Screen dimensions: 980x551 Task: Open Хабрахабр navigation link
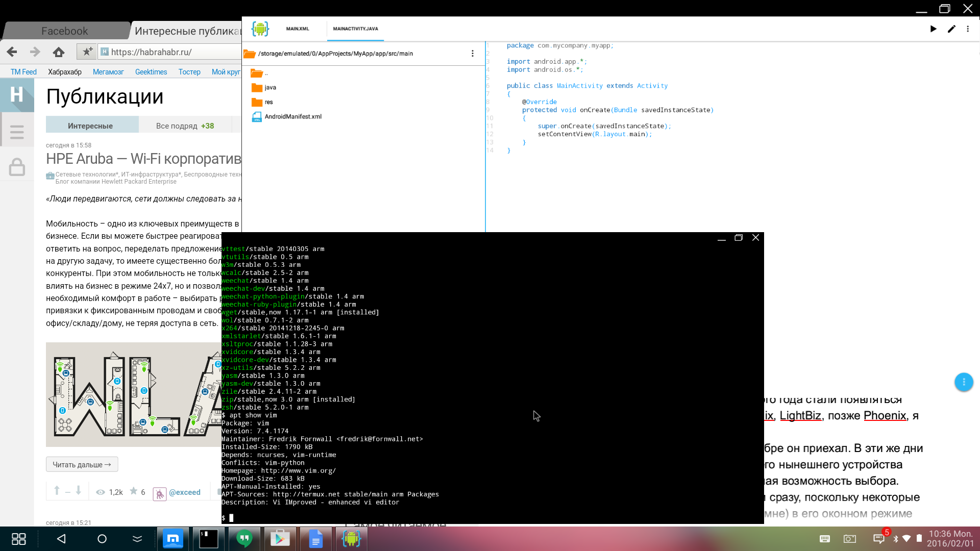click(65, 72)
